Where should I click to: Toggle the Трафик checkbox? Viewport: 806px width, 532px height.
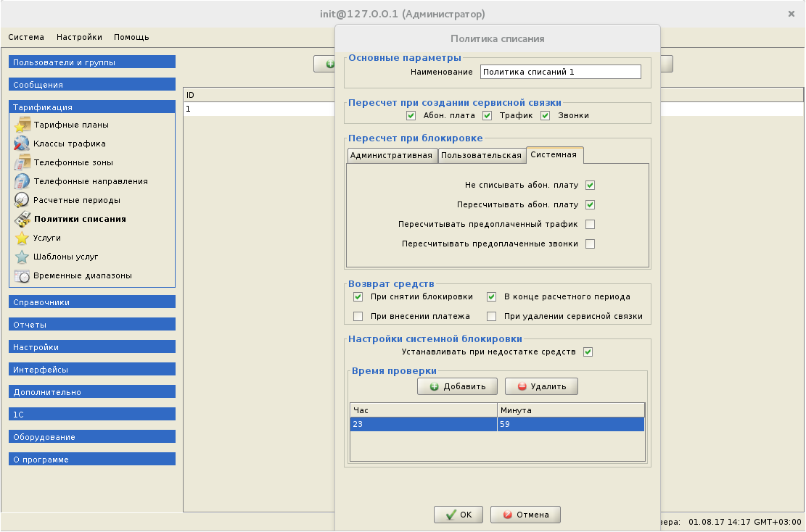[x=488, y=115]
